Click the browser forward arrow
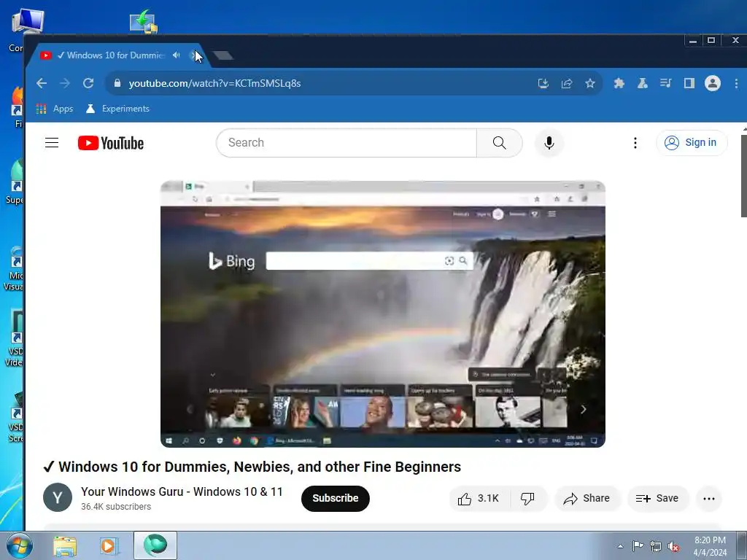Screen dimensions: 747x560 [x=65, y=83]
